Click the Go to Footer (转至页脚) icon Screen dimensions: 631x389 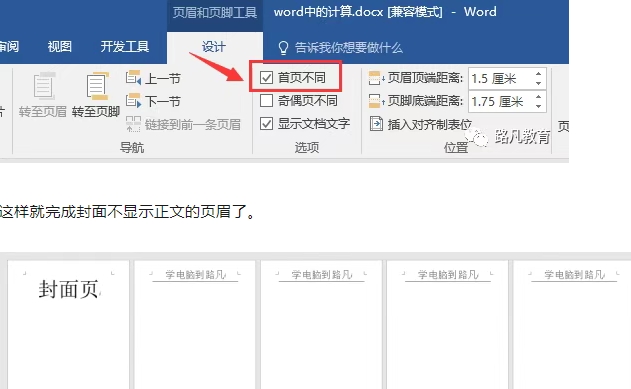pyautogui.click(x=97, y=86)
